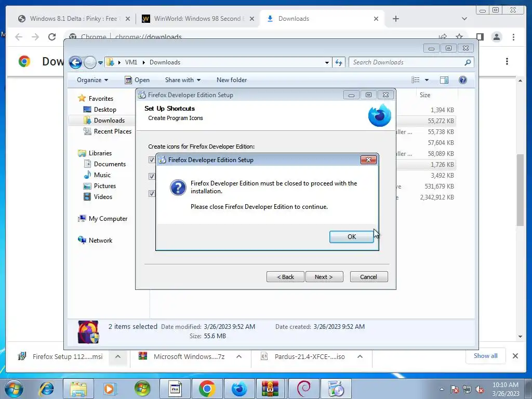Select Recent Places in navigation pane
The width and height of the screenshot is (532, 399).
tap(112, 131)
